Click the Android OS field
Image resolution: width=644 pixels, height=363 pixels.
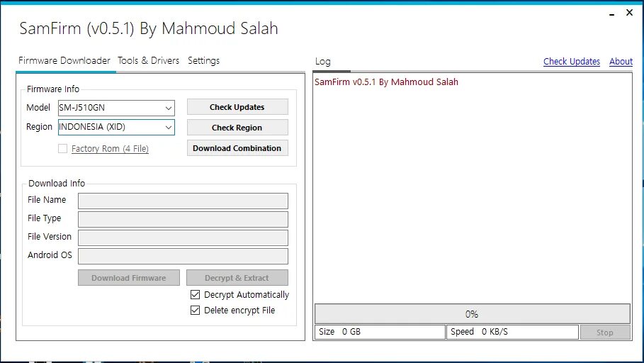183,257
